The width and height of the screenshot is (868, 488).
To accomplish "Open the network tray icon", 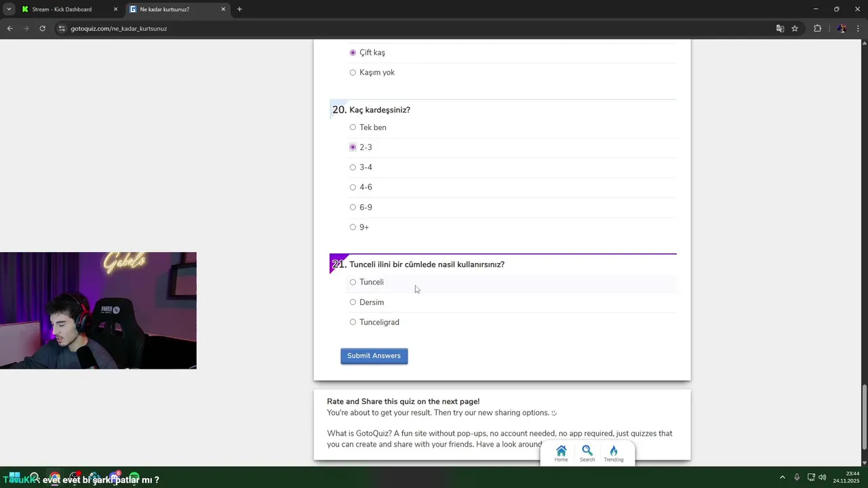I will 811,477.
